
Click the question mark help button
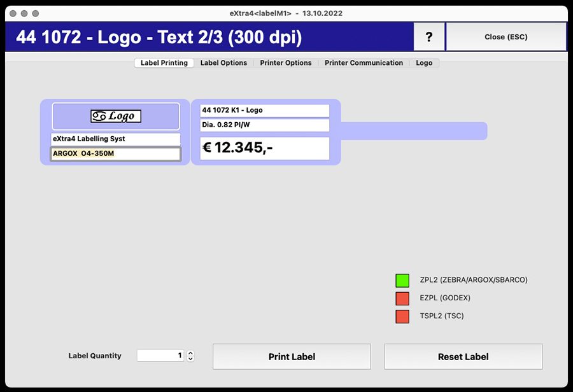point(429,37)
